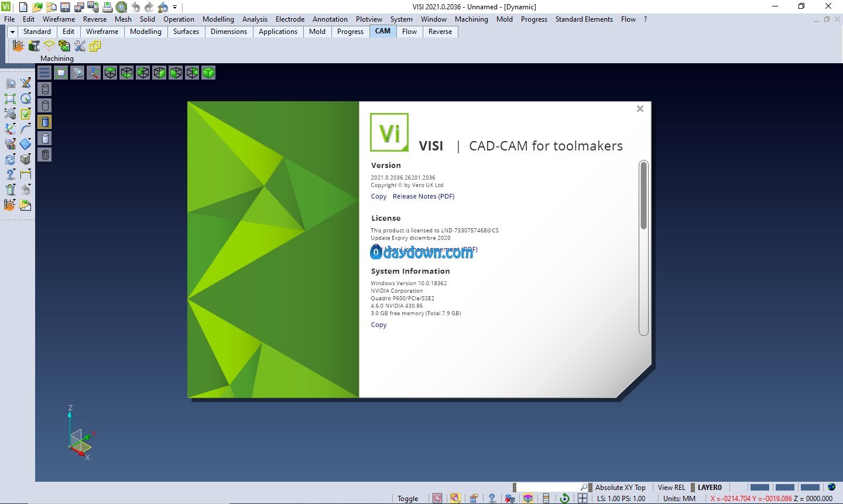The height and width of the screenshot is (504, 843).
Task: Select wireframe cylinder display mode at top
Action: pos(44,89)
